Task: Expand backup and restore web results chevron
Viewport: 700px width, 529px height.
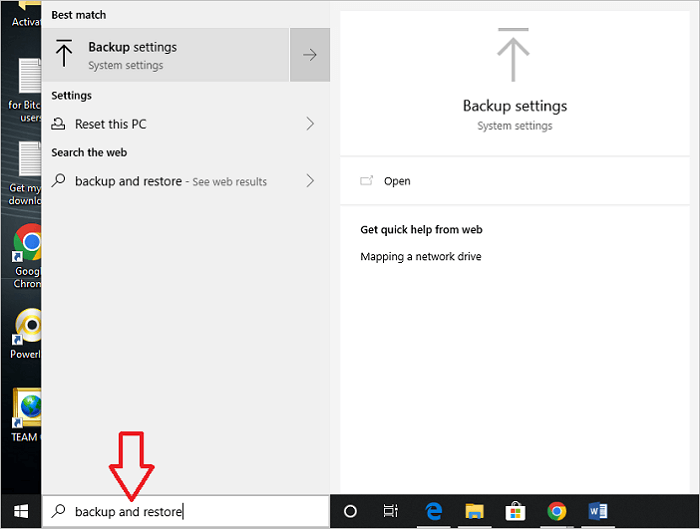Action: (310, 181)
